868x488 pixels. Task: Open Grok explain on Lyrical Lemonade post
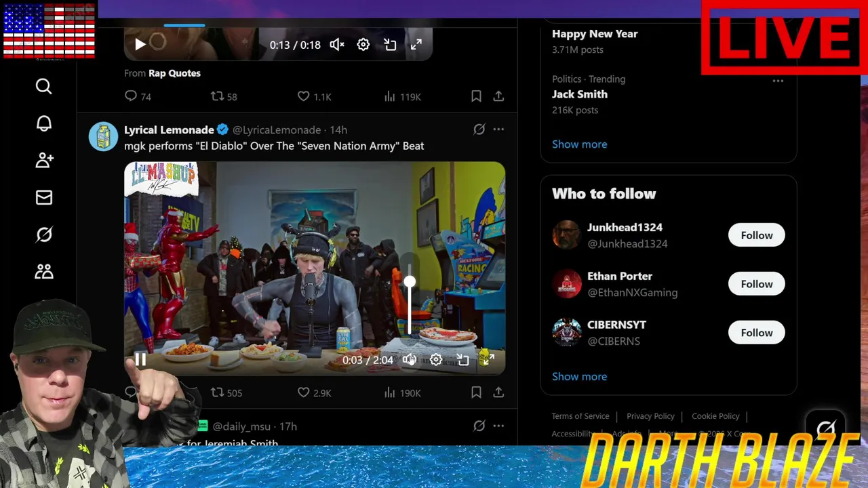(479, 129)
